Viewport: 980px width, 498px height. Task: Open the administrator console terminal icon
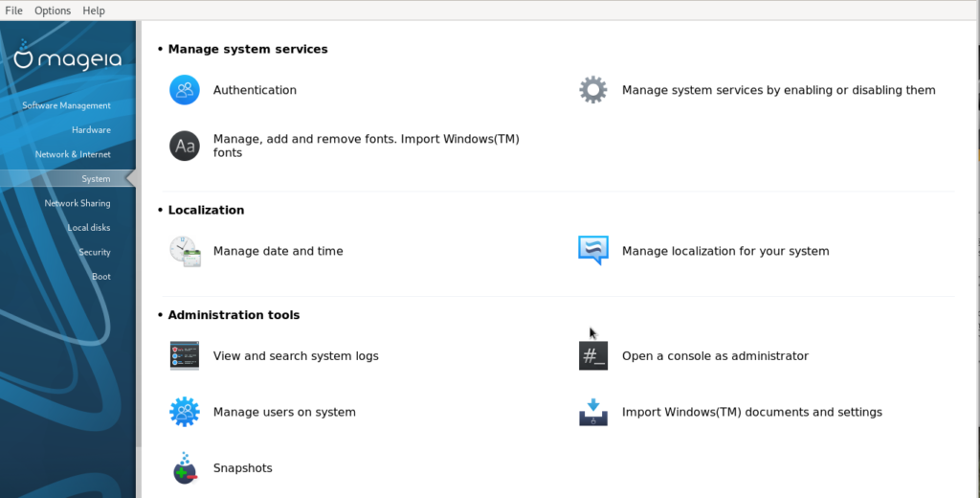coord(593,356)
